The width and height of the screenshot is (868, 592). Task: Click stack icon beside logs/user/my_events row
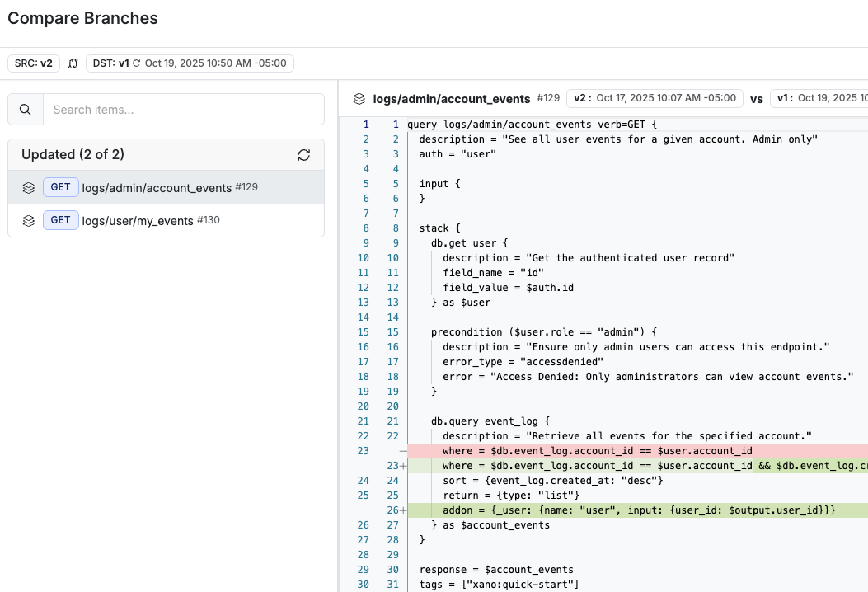click(29, 221)
